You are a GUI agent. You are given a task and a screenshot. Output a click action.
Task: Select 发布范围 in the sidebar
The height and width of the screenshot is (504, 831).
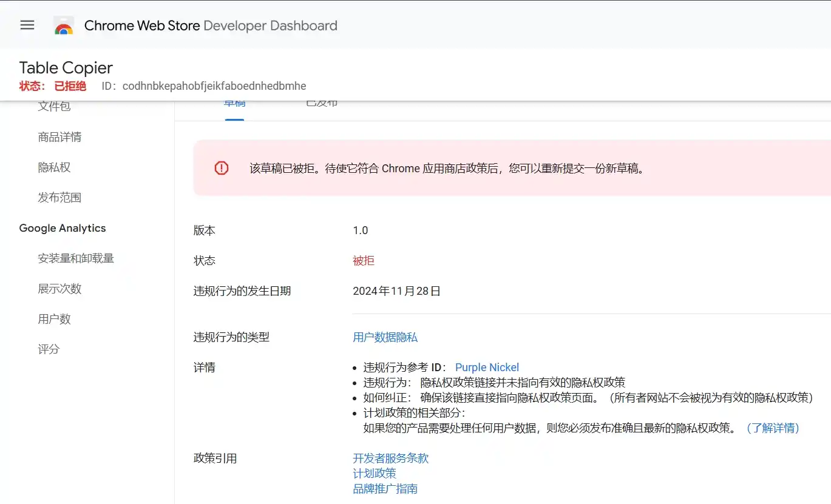[59, 198]
